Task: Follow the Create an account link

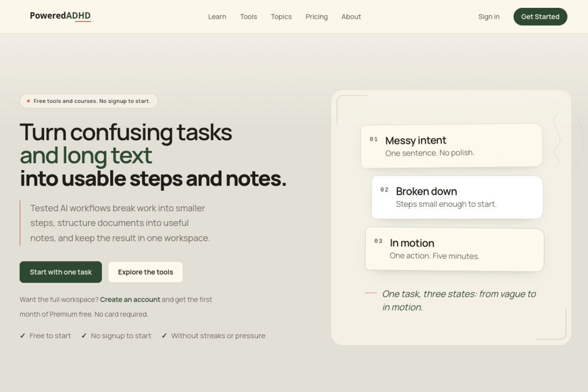Action: pos(130,300)
